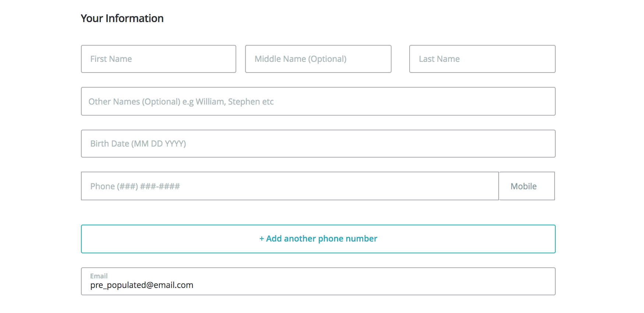This screenshot has height=313, width=644.
Task: Click the word Mobile in the phone type selector
Action: coord(523,186)
